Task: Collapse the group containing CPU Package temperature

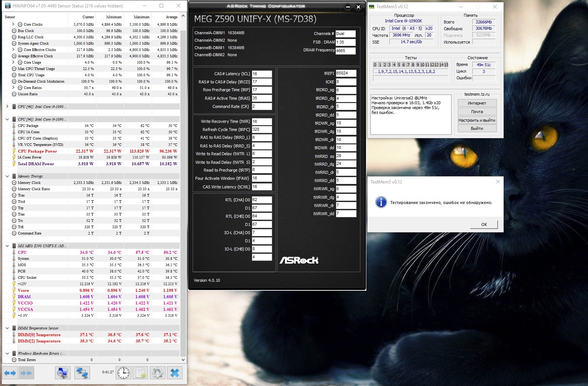Action: pyautogui.click(x=7, y=119)
